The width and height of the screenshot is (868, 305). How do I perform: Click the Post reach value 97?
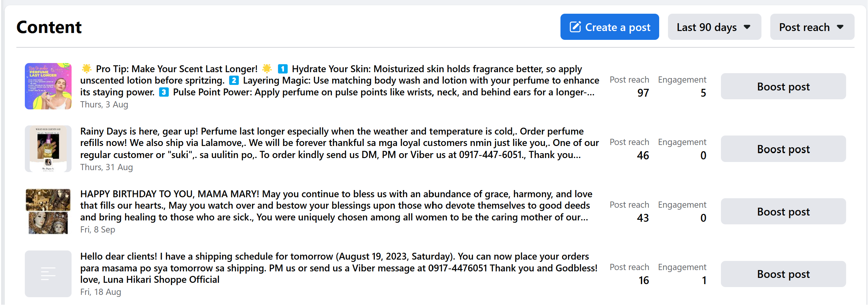643,93
